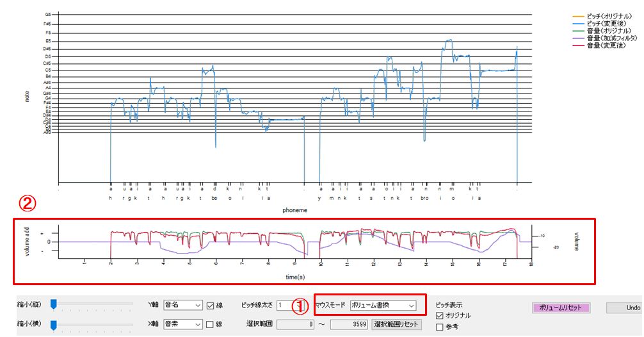The image size is (644, 337).
Task: Click the ピッチ(変更後) legend entry
Action: tap(599, 22)
